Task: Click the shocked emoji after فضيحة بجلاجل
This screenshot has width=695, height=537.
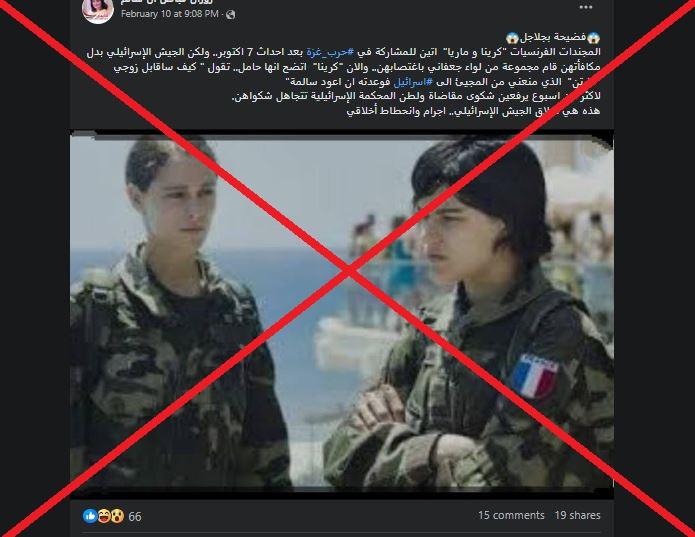Action: [x=512, y=37]
